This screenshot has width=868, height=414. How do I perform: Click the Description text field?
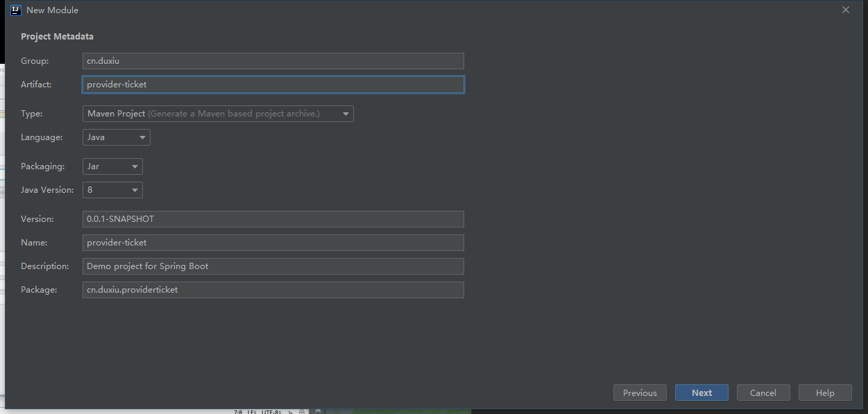[273, 266]
